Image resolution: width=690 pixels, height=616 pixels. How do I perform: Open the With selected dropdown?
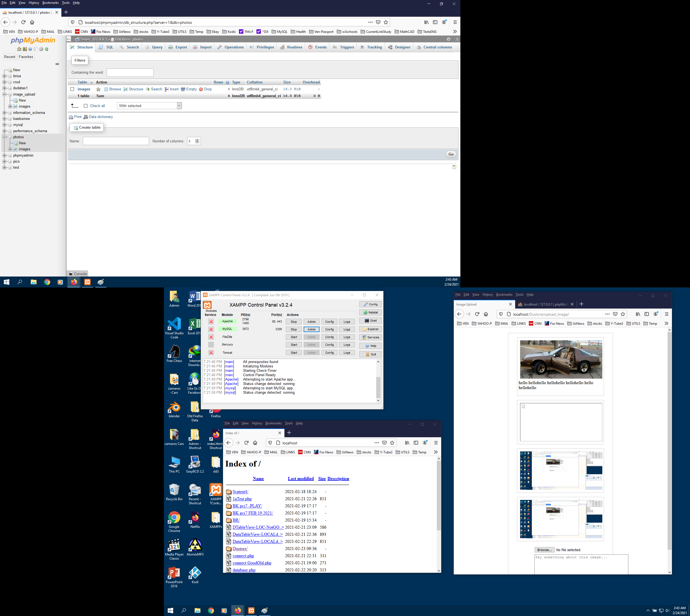coord(149,106)
